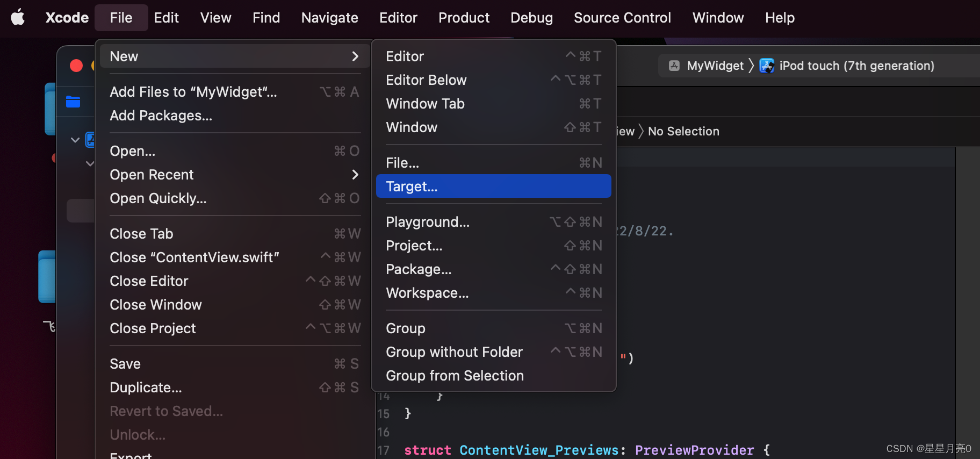The width and height of the screenshot is (980, 459).
Task: Choose Save in File menu
Action: [x=235, y=364]
